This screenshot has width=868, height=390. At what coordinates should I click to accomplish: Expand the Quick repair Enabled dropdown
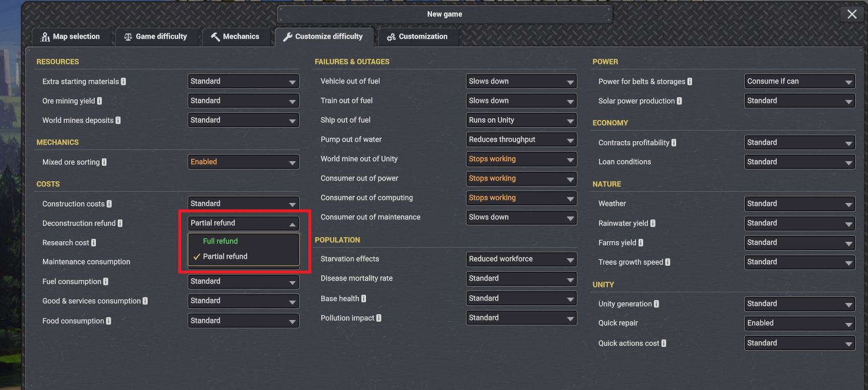pyautogui.click(x=800, y=323)
